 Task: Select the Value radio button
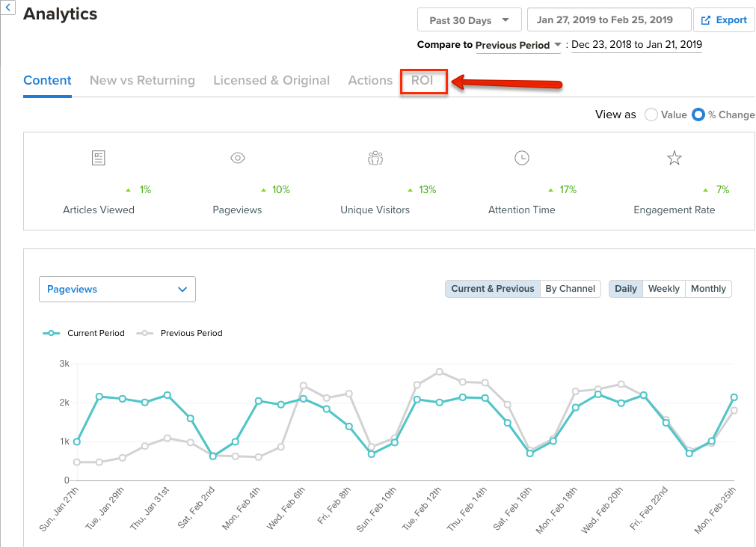(x=651, y=114)
